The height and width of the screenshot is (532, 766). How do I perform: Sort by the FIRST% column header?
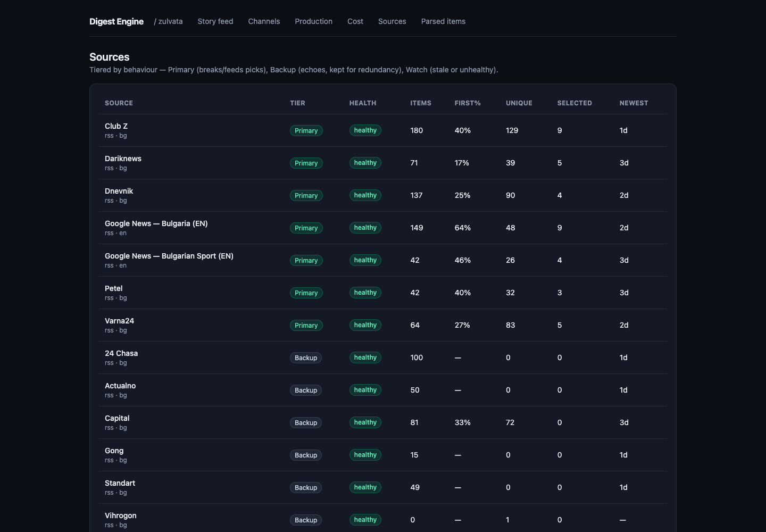tap(468, 103)
